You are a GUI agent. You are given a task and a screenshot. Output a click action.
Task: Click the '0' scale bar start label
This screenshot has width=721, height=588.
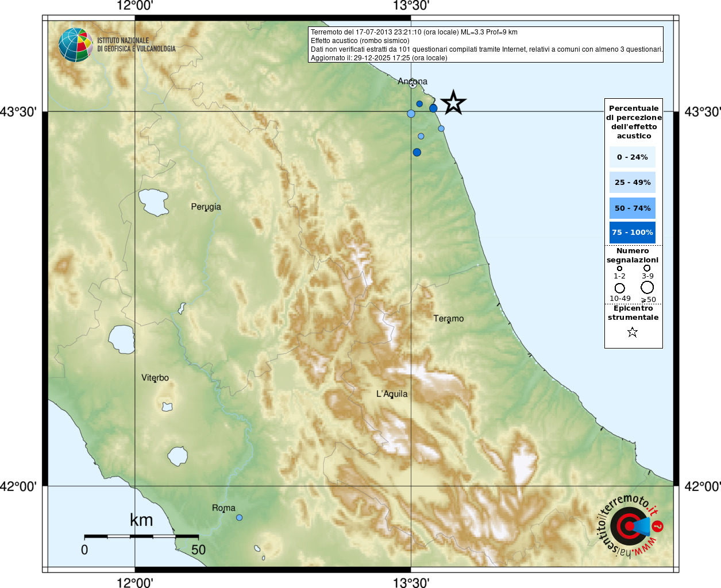click(x=84, y=550)
